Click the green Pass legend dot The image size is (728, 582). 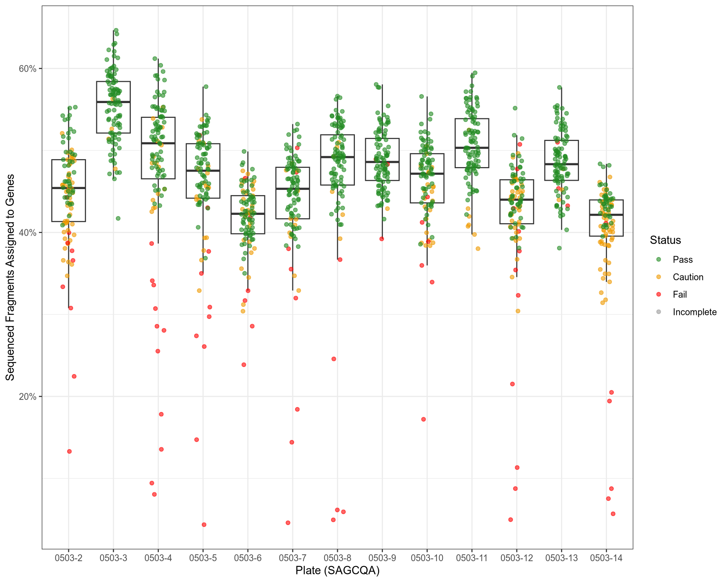[659, 260]
